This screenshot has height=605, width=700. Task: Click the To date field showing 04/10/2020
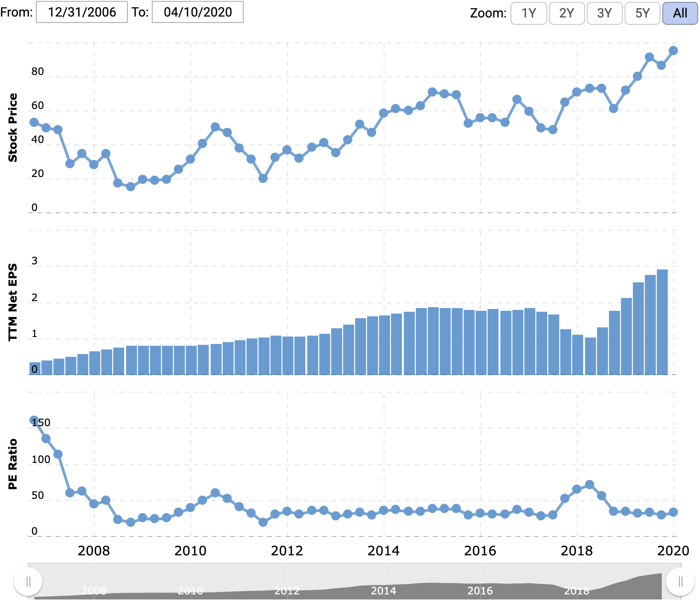[x=197, y=12]
